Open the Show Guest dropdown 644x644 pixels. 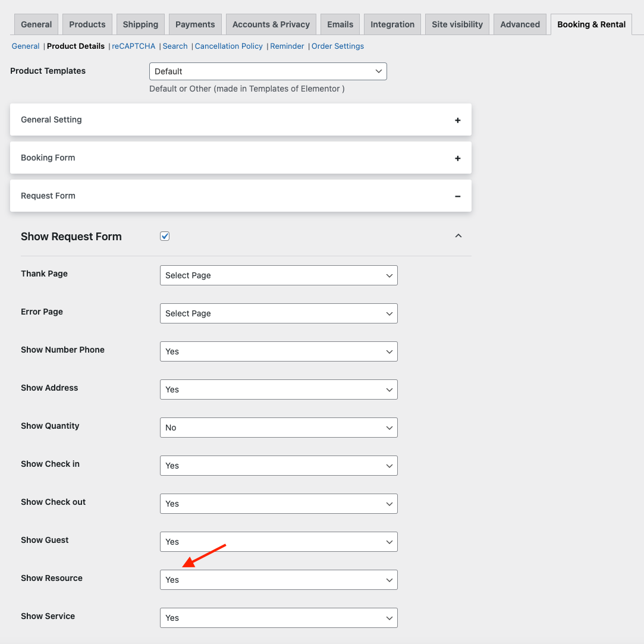(x=278, y=542)
